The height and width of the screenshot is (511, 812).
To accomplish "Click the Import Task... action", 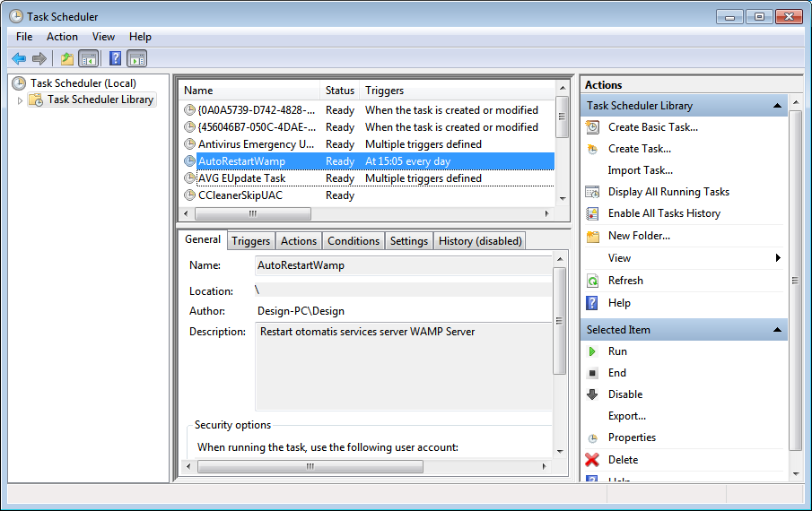I will [640, 170].
